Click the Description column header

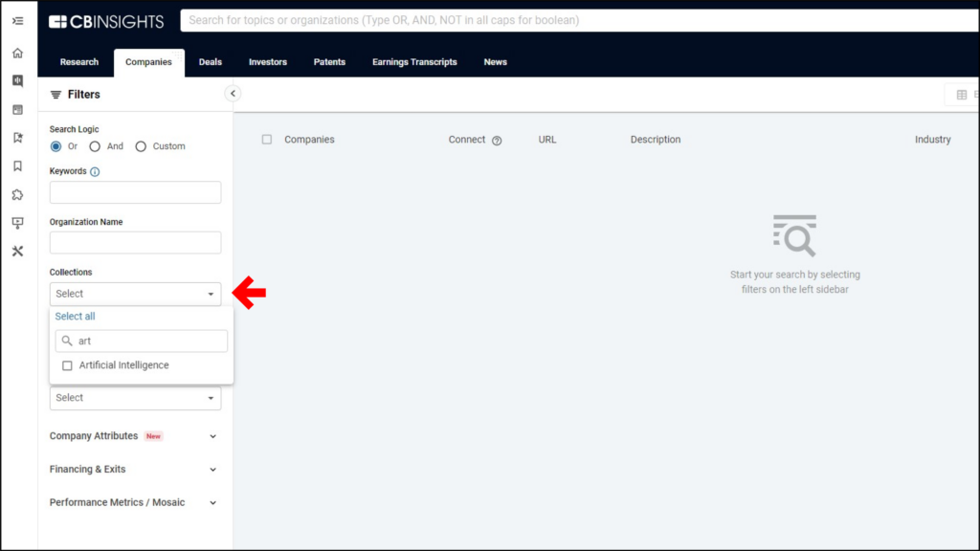(655, 140)
